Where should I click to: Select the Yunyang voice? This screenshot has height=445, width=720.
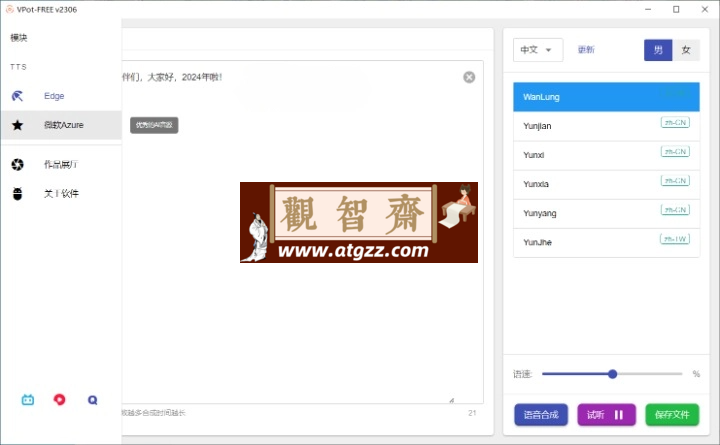[606, 214]
